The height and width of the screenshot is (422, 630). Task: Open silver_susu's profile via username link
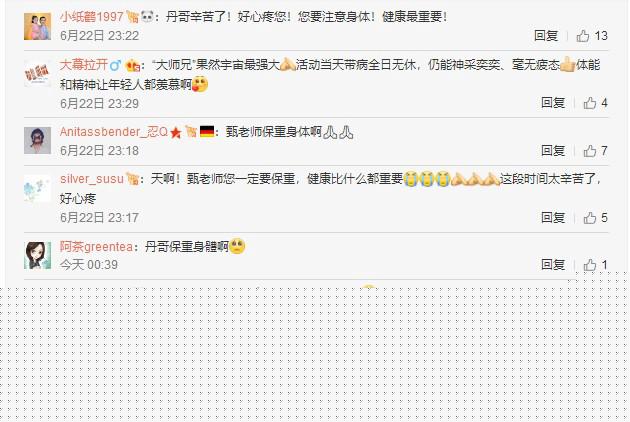pyautogui.click(x=92, y=179)
